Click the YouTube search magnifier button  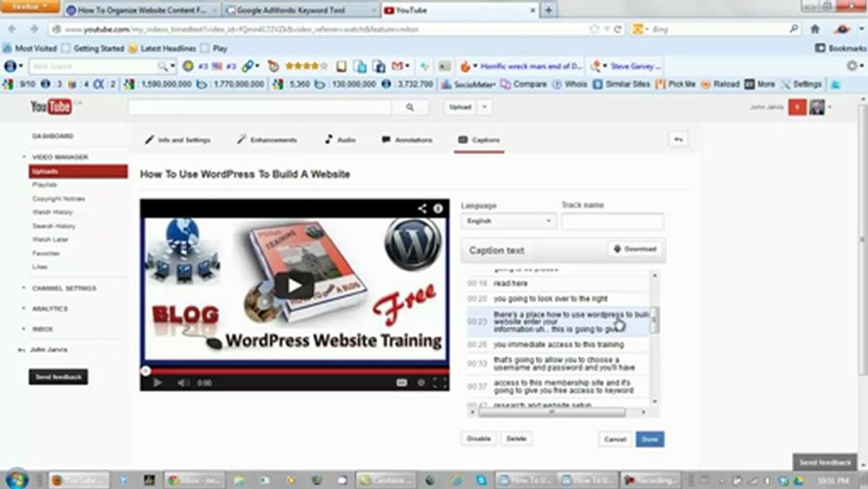[x=410, y=107]
